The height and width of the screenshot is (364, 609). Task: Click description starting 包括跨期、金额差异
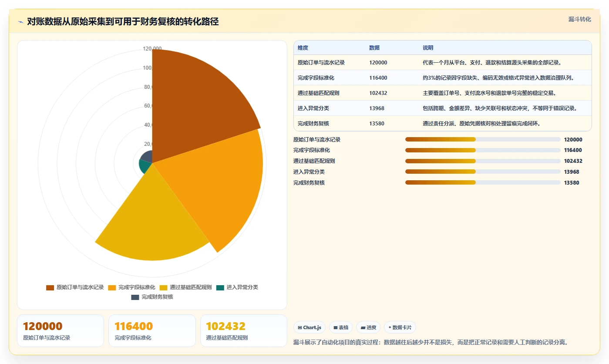coord(500,108)
